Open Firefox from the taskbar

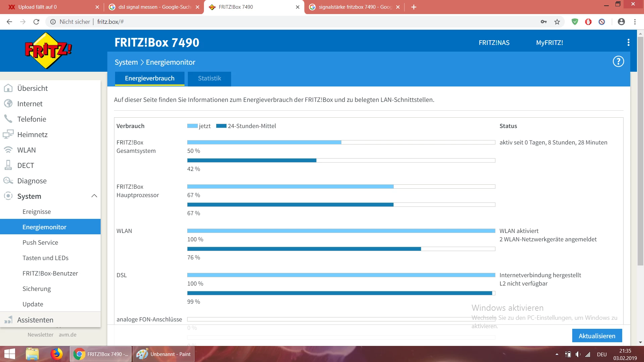(x=56, y=354)
